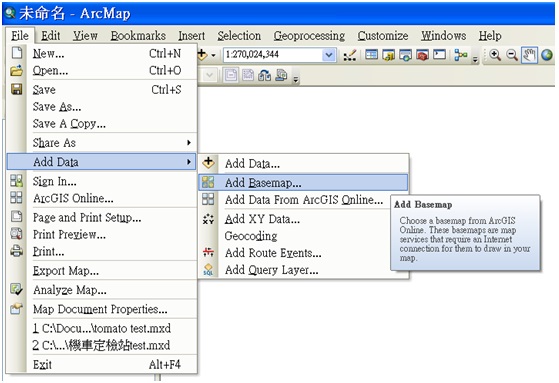Click the New document icon in File menu
The width and height of the screenshot is (559, 383).
coord(16,53)
